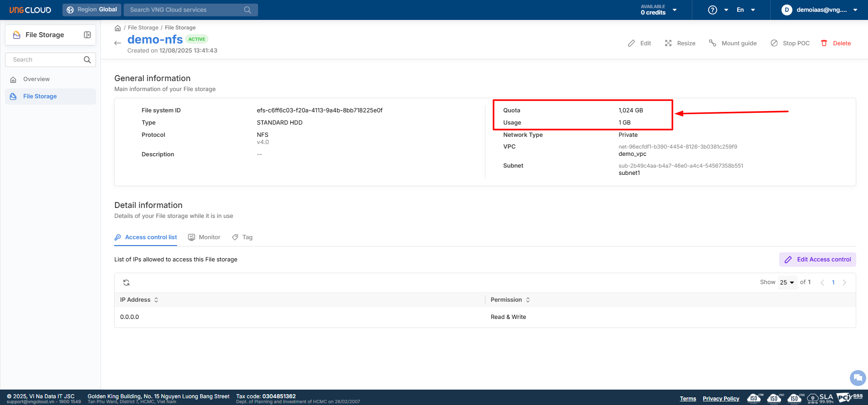Open the help question mark menu

713,10
